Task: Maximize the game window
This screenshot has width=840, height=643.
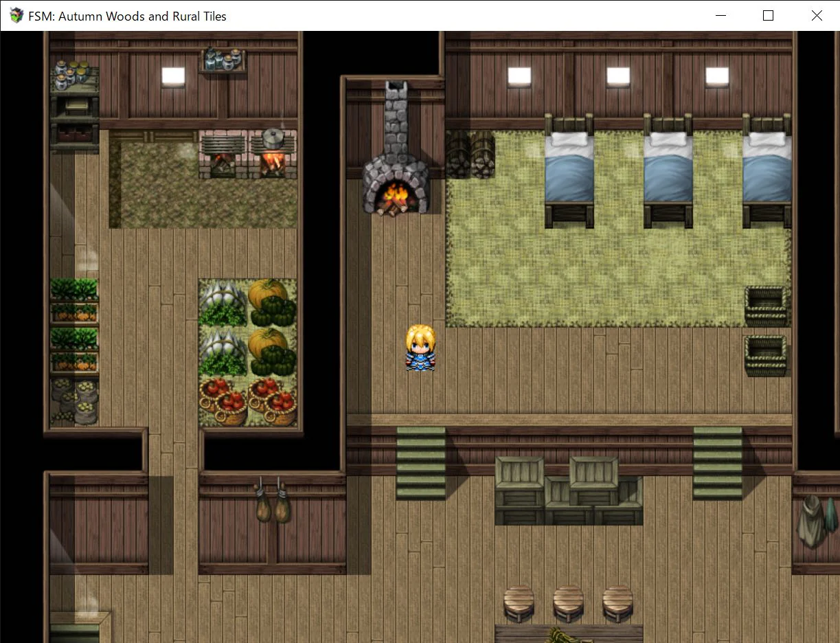Action: coord(769,15)
